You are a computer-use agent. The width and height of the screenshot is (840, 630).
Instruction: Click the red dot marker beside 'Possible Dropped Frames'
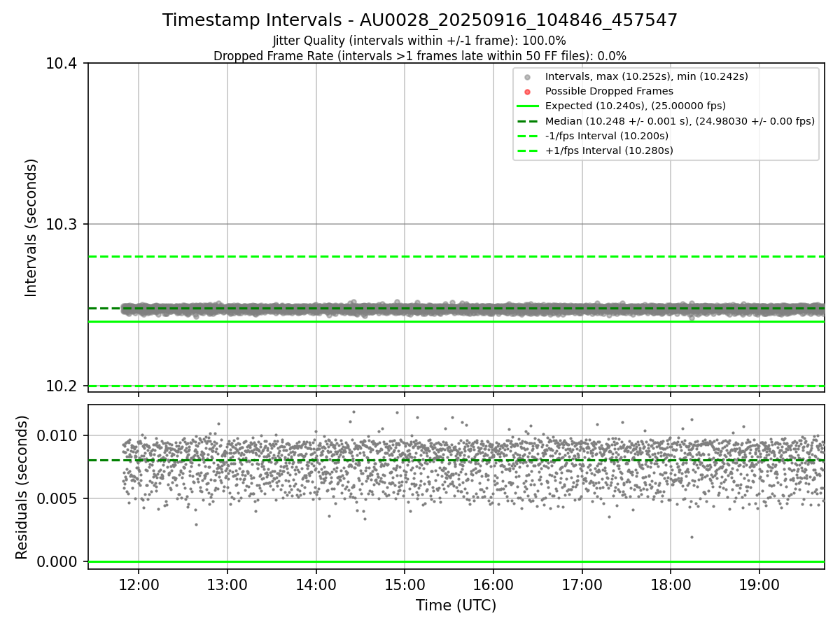click(x=527, y=92)
